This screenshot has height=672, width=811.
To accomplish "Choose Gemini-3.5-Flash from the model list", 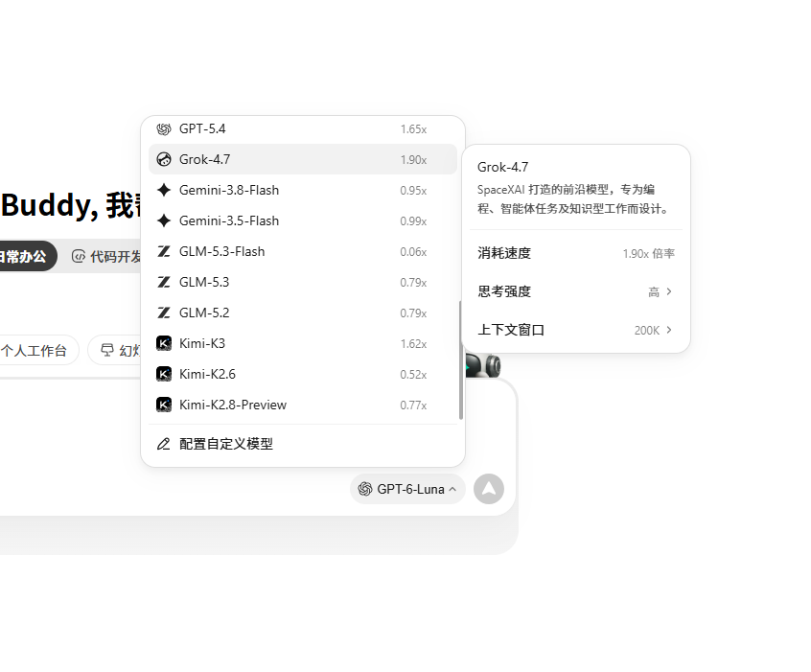I will point(303,220).
